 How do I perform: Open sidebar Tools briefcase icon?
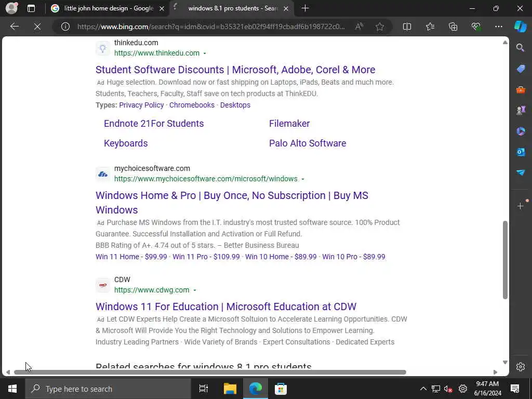click(521, 89)
